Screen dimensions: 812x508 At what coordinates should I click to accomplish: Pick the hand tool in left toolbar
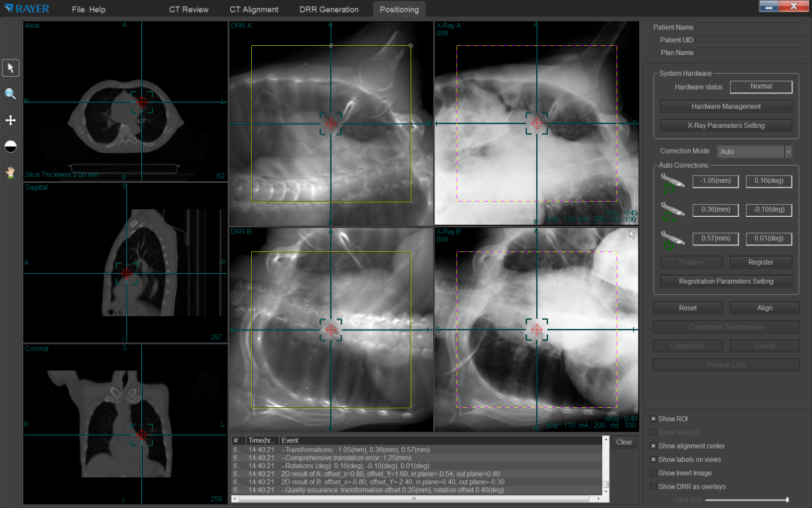pyautogui.click(x=11, y=172)
